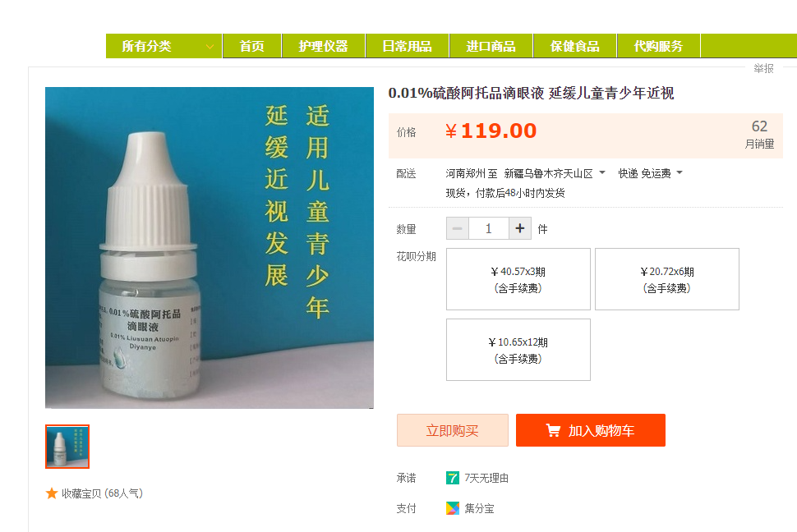Open the 代购服务 navigation item
797x532 pixels.
(659, 46)
